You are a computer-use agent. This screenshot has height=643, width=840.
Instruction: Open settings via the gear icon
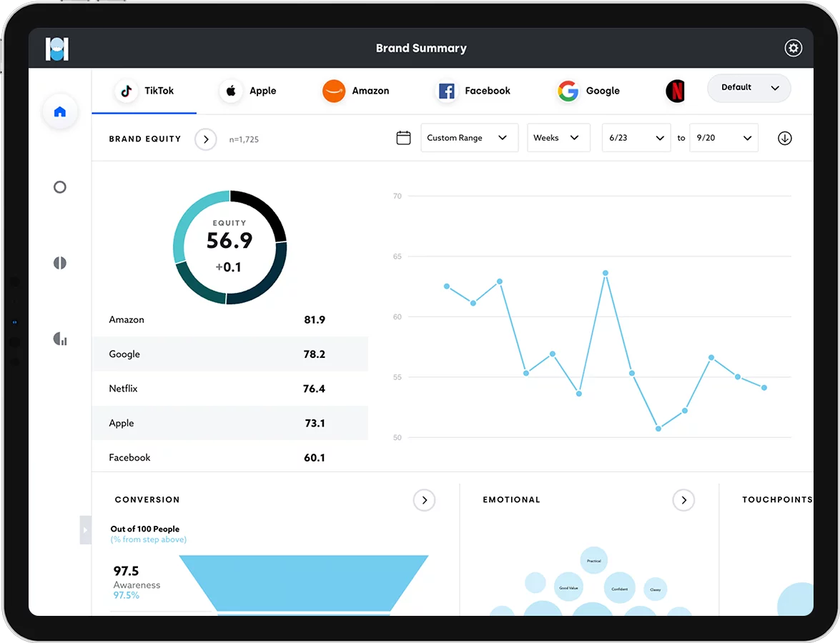793,48
